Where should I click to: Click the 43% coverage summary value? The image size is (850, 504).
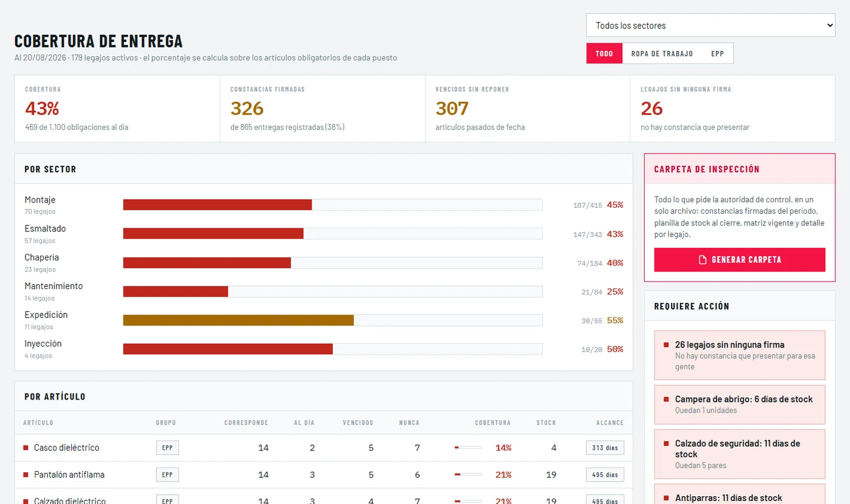pos(42,109)
